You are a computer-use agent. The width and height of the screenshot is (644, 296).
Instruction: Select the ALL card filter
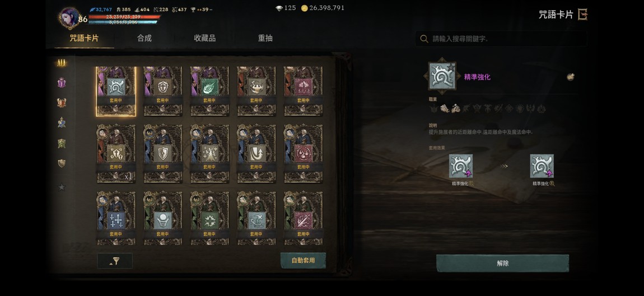pyautogui.click(x=62, y=63)
